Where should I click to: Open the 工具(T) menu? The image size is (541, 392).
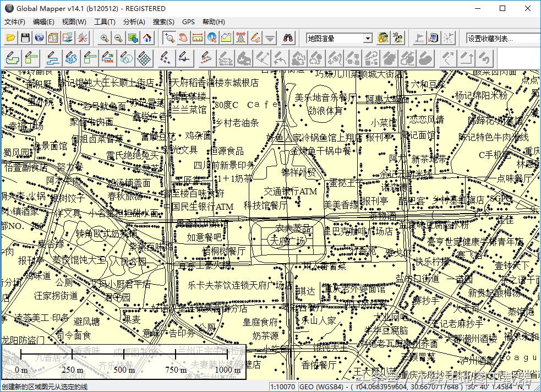click(x=105, y=21)
